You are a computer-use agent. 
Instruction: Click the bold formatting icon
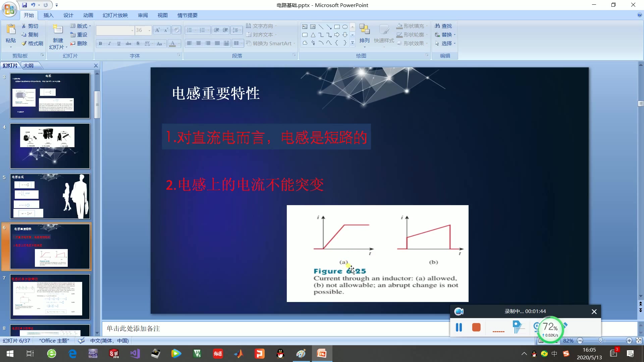coord(100,43)
